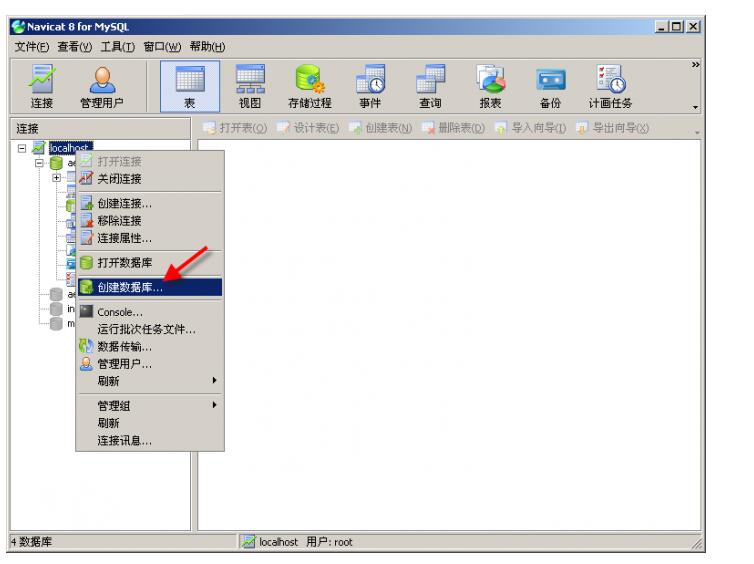Choose 打开数据库 from the context menu
This screenshot has height=564, width=754.
click(x=150, y=263)
